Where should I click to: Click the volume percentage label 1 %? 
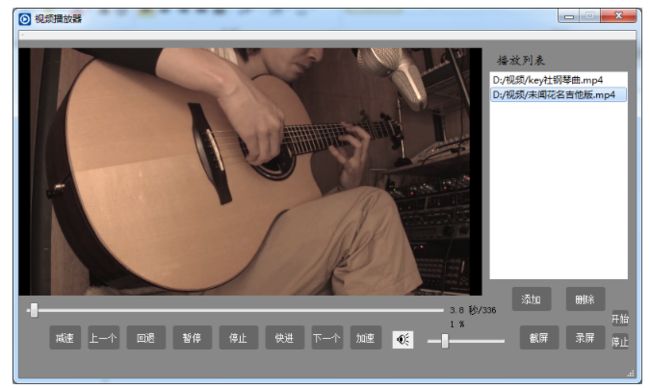tap(457, 324)
